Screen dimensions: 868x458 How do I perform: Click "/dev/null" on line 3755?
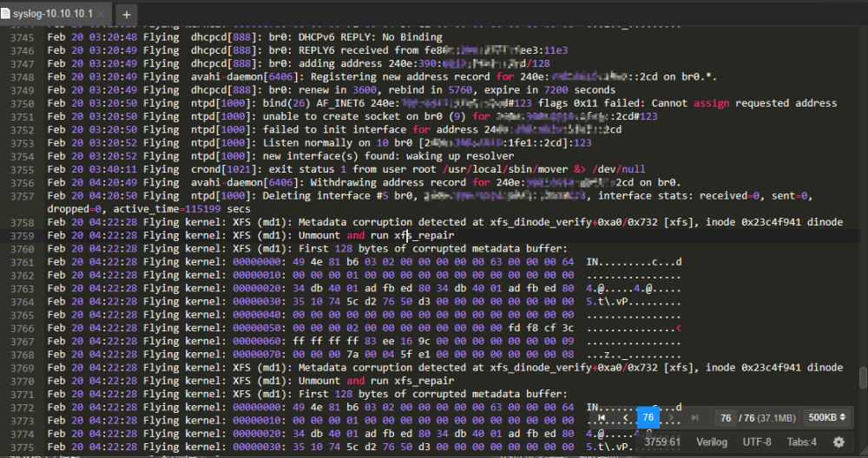[618, 169]
